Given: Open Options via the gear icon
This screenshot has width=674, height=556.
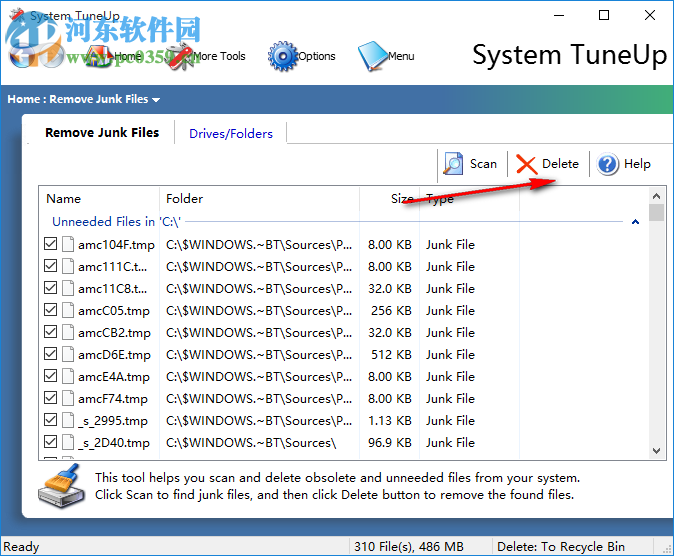Looking at the screenshot, I should tap(282, 56).
